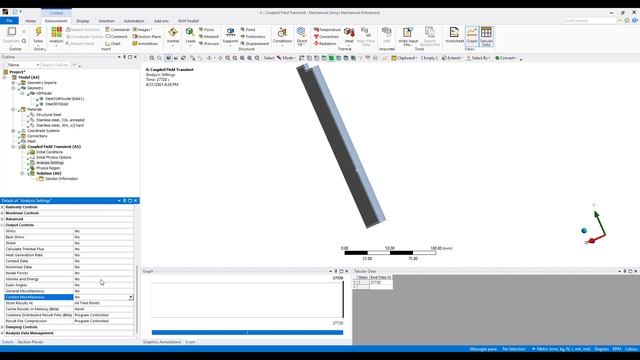
Task: Insert a Force load
Action: [207, 29]
